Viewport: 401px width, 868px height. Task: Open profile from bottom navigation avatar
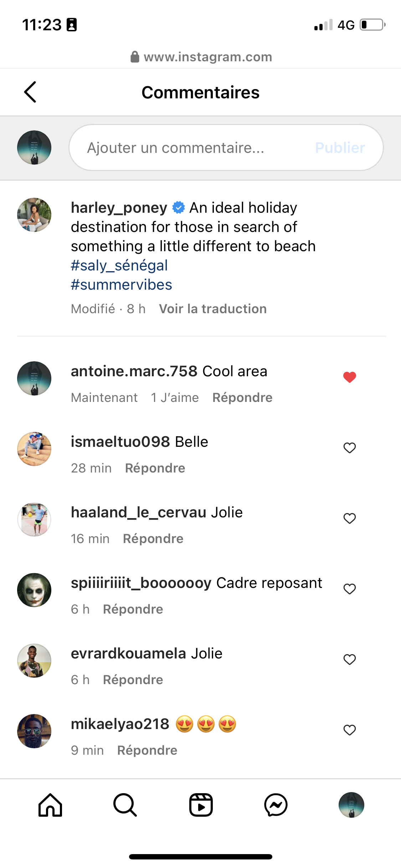[x=351, y=805]
